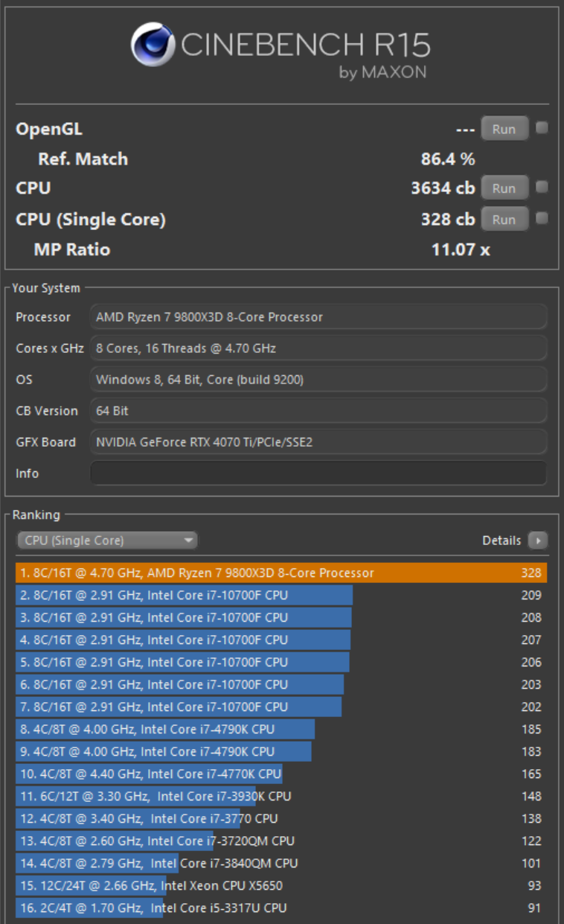Select the i7-10700F entry scoring 209
The image size is (564, 924).
(281, 595)
